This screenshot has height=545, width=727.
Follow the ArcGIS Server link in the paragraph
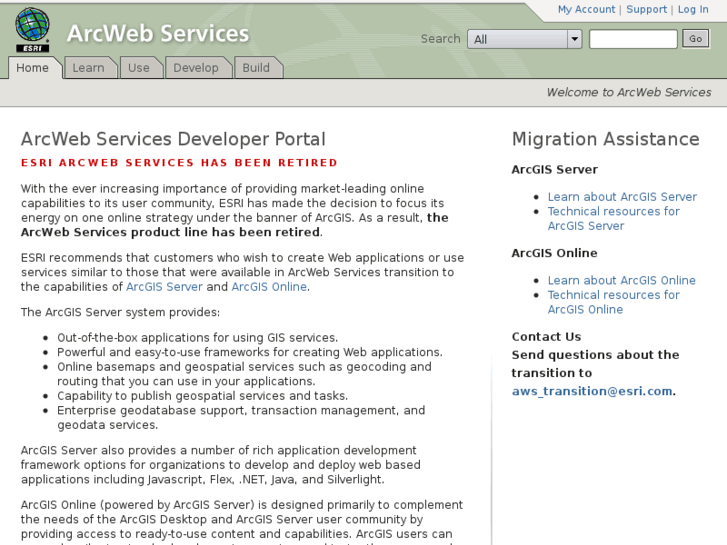tap(164, 287)
